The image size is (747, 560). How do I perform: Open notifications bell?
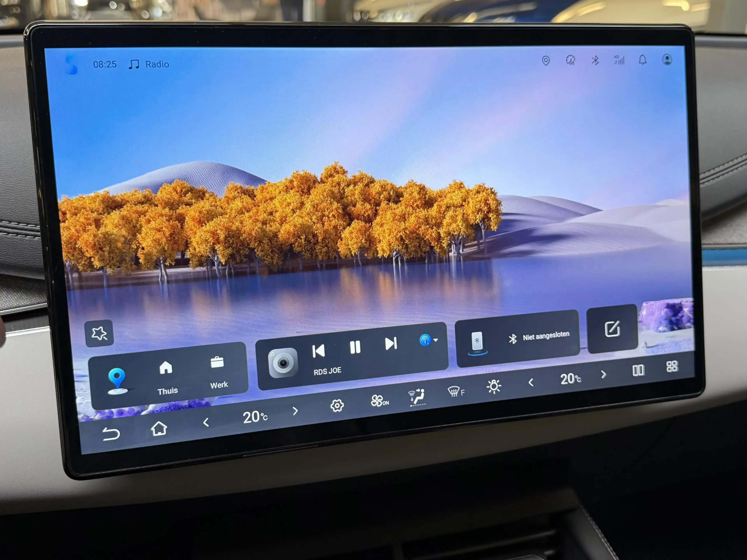click(642, 60)
